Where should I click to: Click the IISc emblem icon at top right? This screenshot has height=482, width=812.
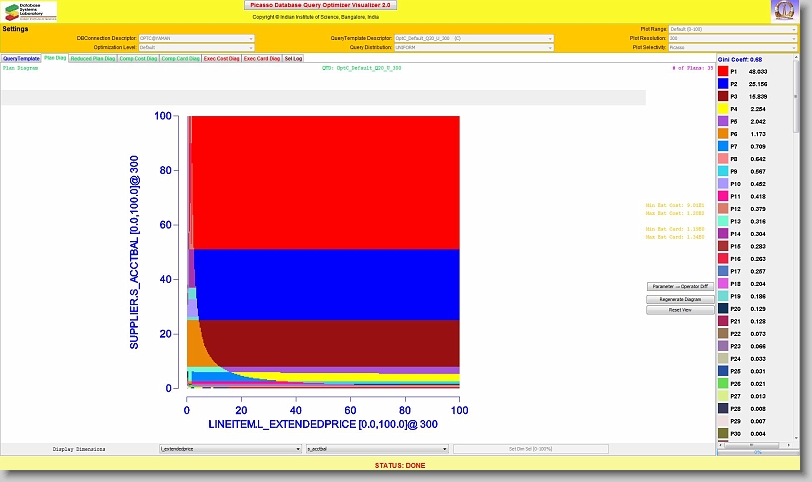785,11
